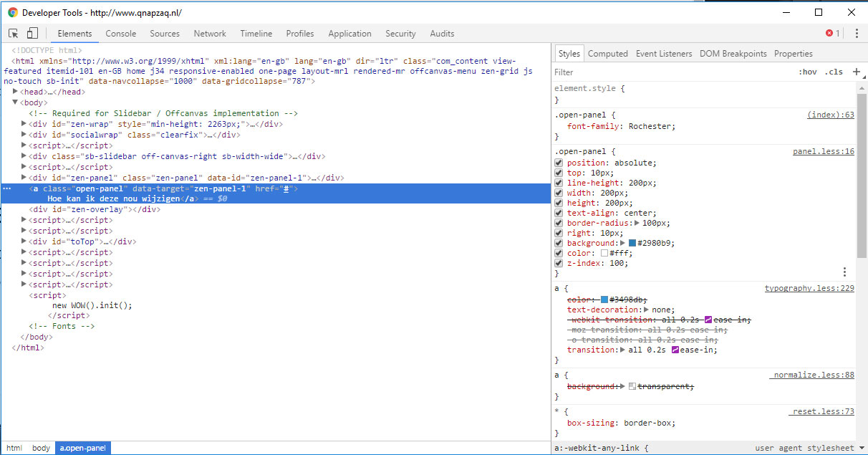Screen dimensions: 868x455
Task: Open the ease-in curve editor on the -webkit-transition line
Action: coord(708,320)
